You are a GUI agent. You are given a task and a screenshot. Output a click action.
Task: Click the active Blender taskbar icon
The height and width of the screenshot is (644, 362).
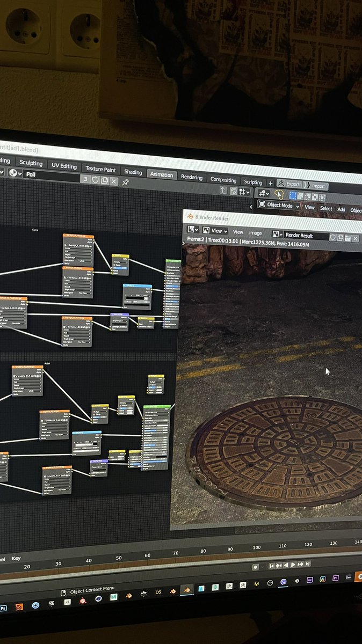click(x=186, y=589)
